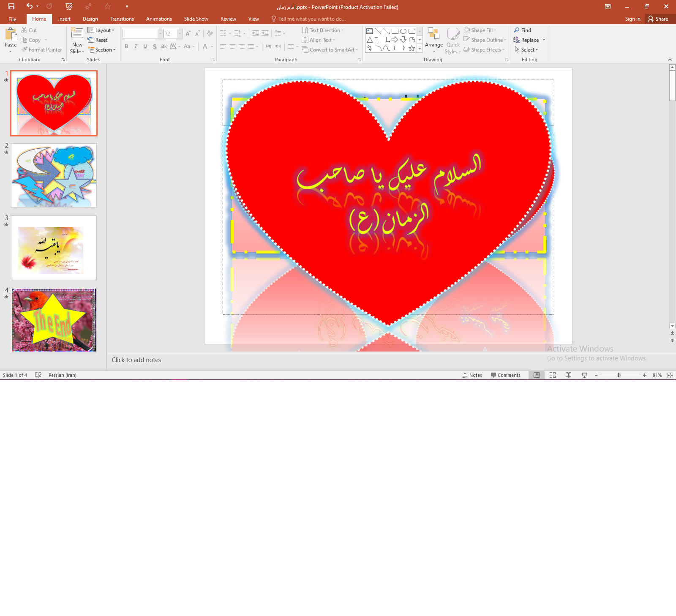Toggle the Comments pane
The image size is (676, 616).
click(505, 375)
